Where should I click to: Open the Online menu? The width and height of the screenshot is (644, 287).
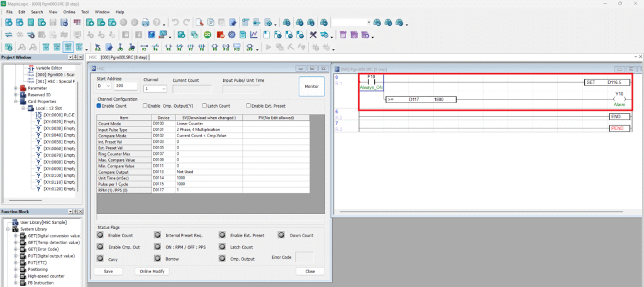69,12
